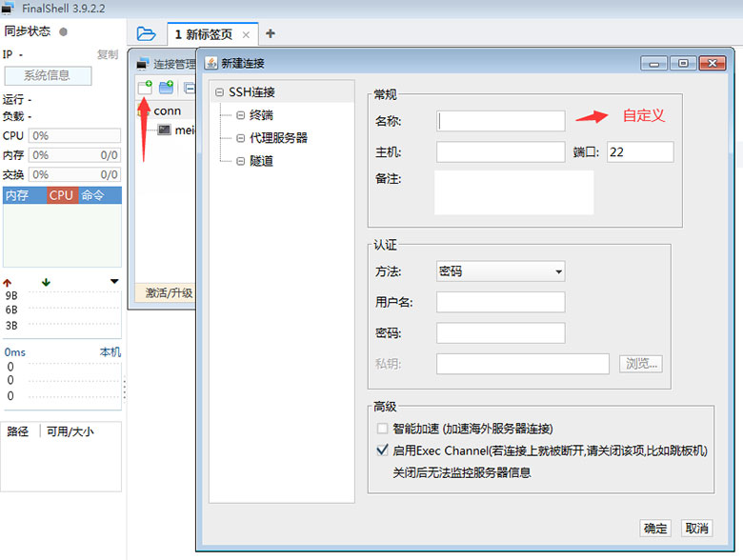Switch to the CPU tab in process panel
743x560 pixels.
coord(61,195)
